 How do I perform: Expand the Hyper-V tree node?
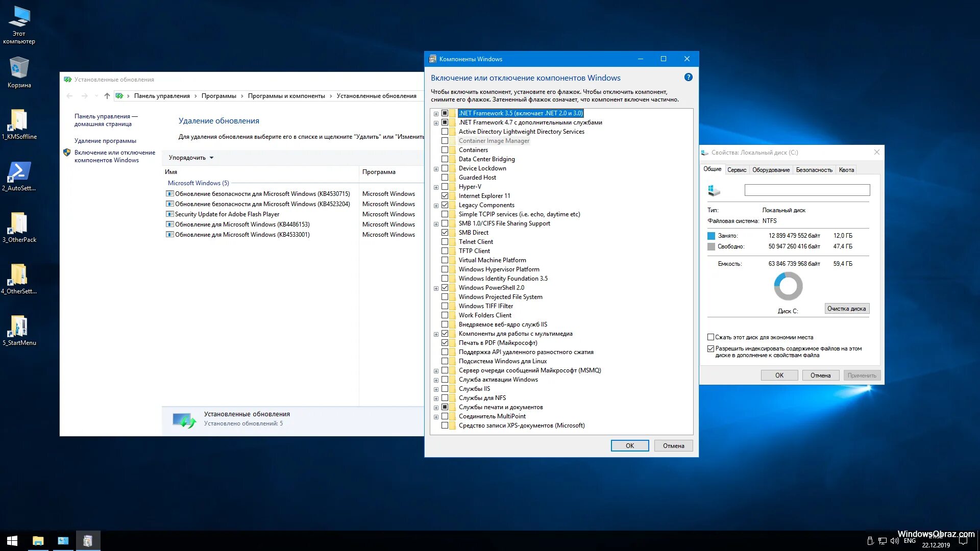pos(436,187)
